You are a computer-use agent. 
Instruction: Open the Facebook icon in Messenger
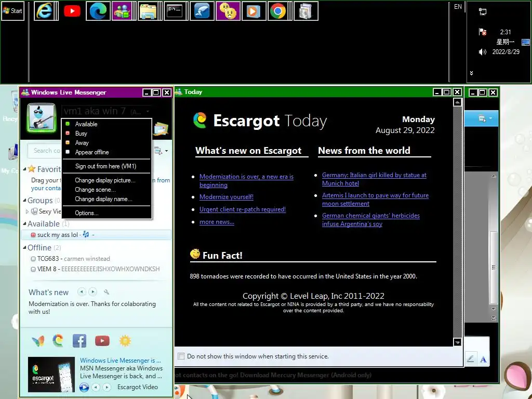pyautogui.click(x=79, y=341)
